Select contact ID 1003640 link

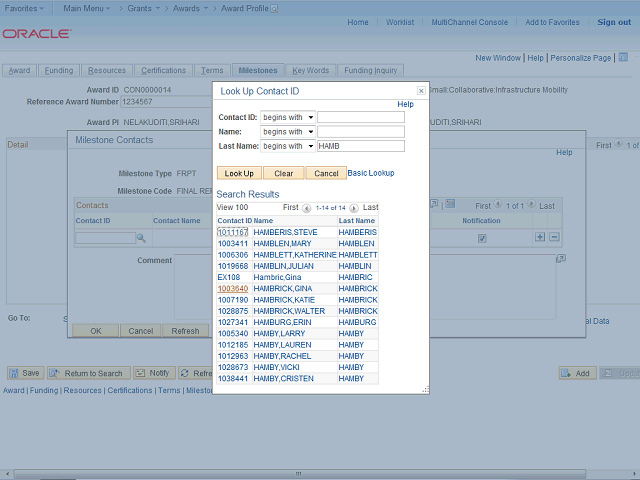(x=232, y=289)
